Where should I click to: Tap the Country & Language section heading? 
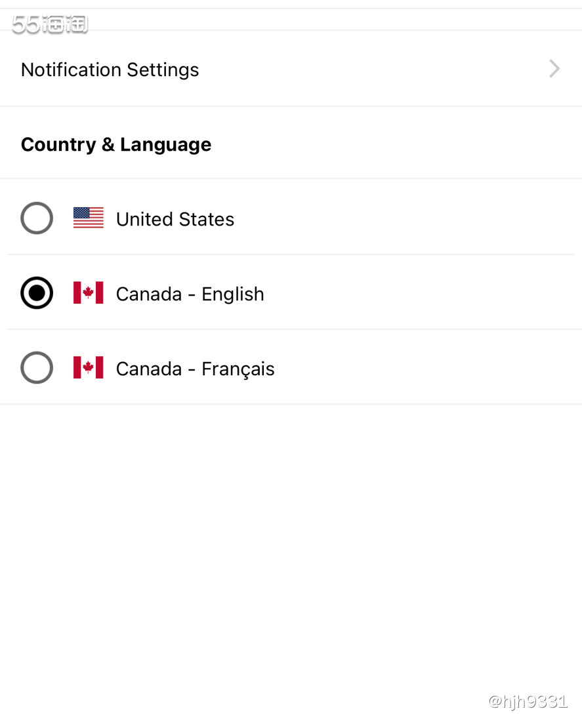[116, 144]
